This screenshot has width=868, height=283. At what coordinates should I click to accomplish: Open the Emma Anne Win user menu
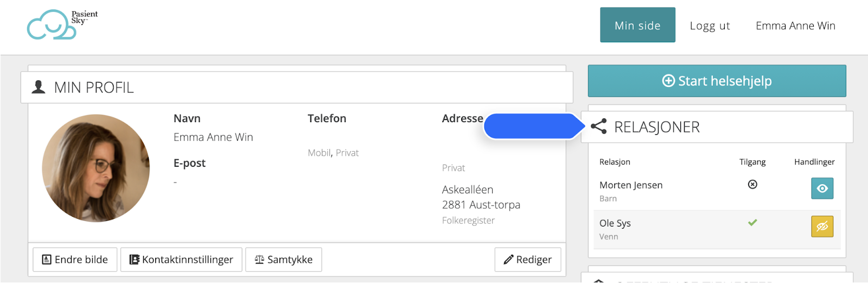[x=795, y=26]
